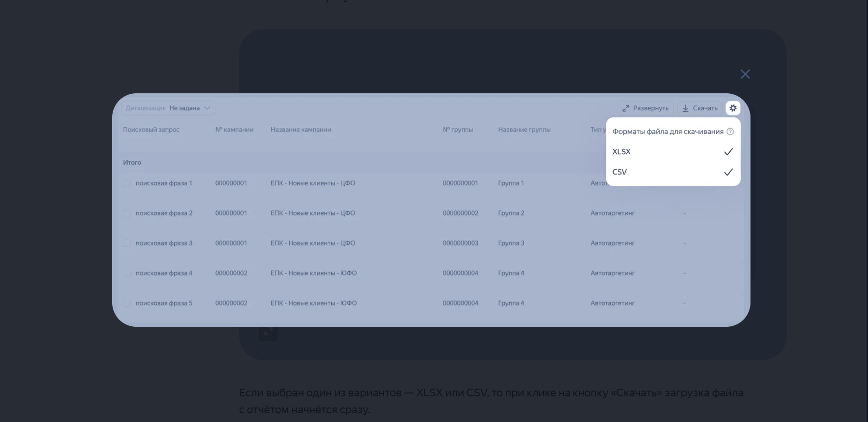The height and width of the screenshot is (422, 868).
Task: Click the checkmark next to XLSX
Action: [728, 152]
